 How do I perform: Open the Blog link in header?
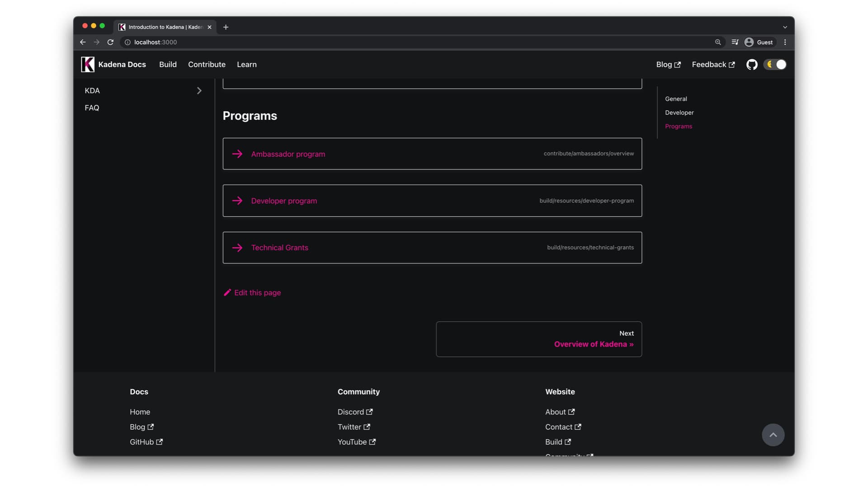point(668,65)
